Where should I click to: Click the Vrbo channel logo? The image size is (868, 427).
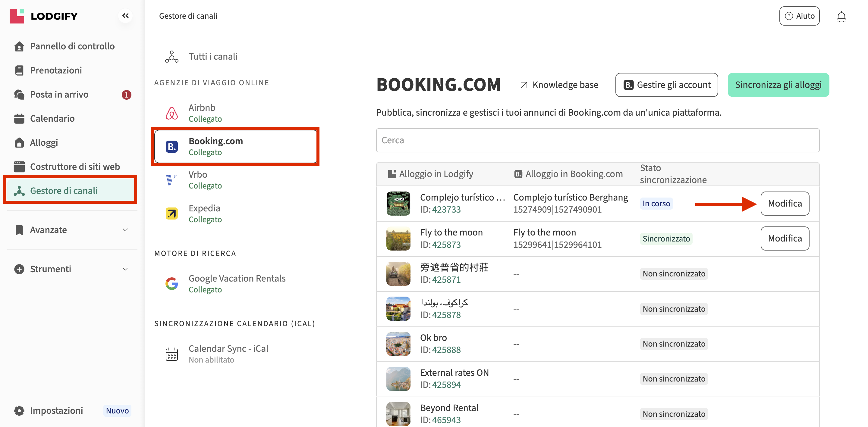171,180
